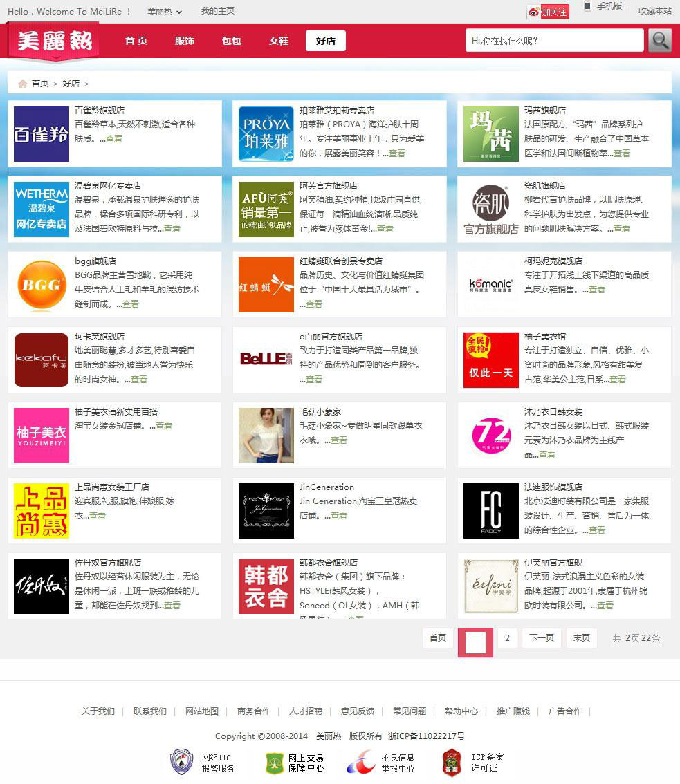Open 推广赚钱 footer link
This screenshot has height=784, width=680.
point(513,711)
